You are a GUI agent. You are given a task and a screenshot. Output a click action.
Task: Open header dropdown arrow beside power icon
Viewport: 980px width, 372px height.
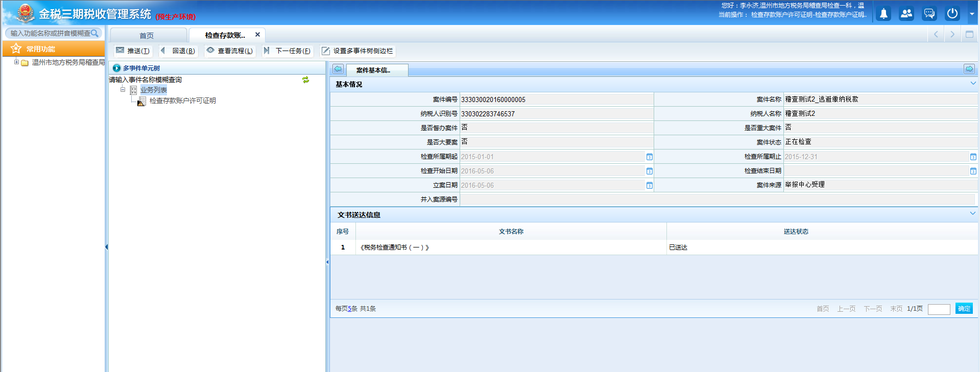[x=972, y=14]
